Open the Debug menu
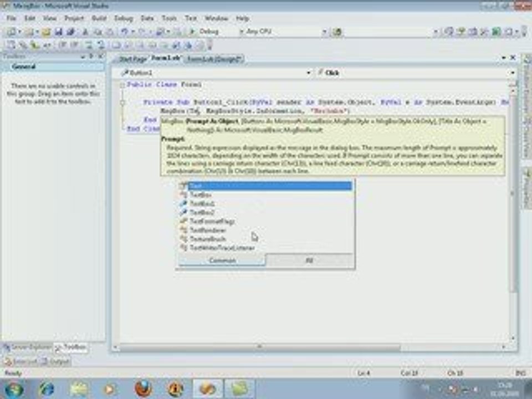Image resolution: width=532 pixels, height=399 pixels. 124,18
